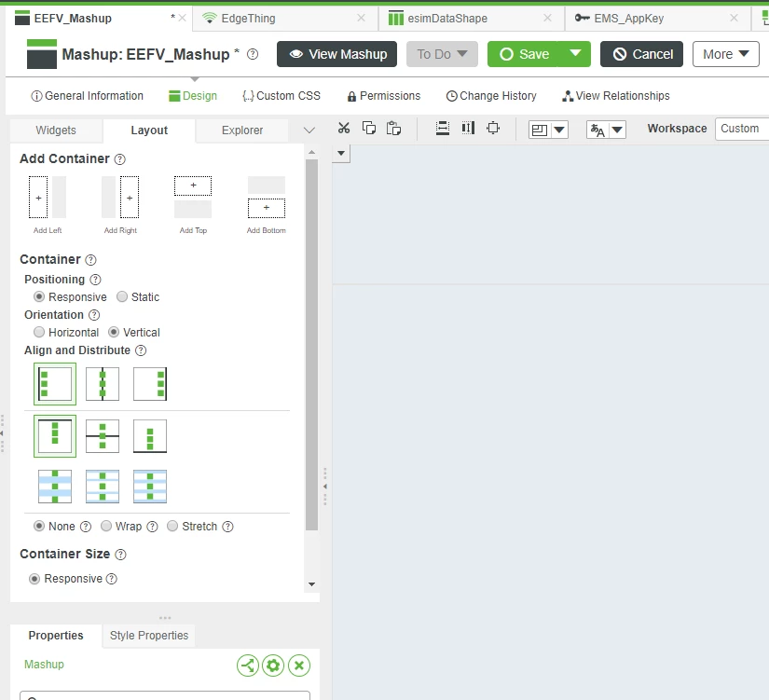Switch to the Explorer tab
Image resolution: width=769 pixels, height=700 pixels.
tap(242, 130)
